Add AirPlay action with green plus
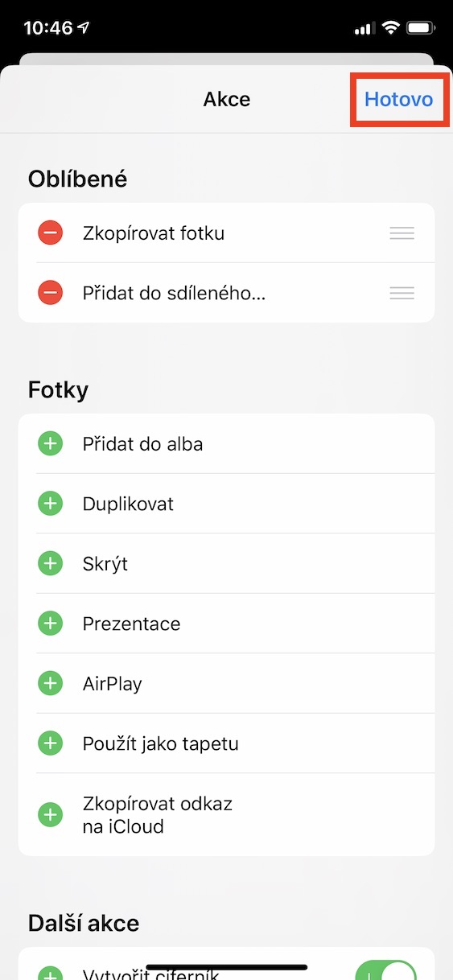 click(x=50, y=683)
